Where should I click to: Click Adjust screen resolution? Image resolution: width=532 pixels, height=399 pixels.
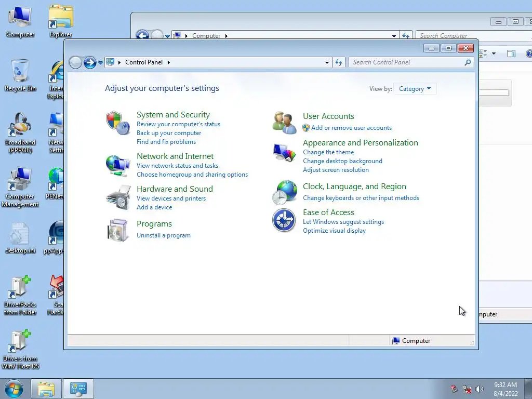pos(336,170)
